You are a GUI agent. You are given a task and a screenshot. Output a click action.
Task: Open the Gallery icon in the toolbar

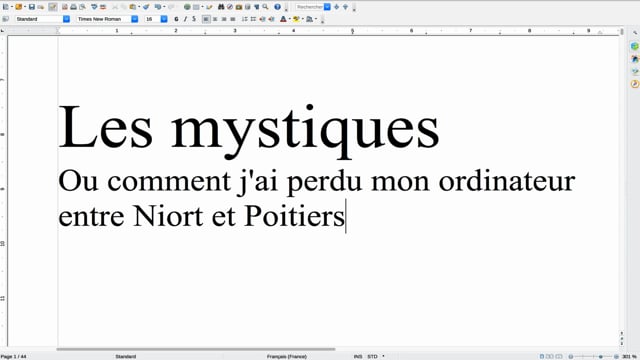click(x=239, y=7)
